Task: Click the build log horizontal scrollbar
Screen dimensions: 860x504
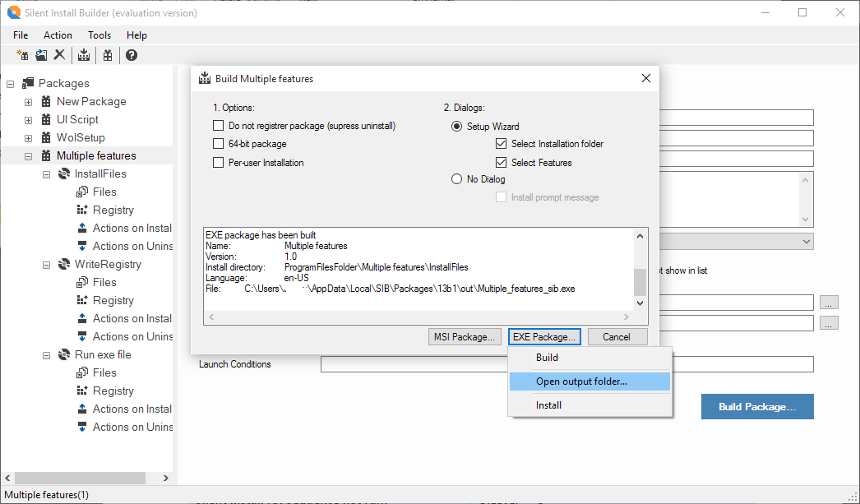Action: 419,317
